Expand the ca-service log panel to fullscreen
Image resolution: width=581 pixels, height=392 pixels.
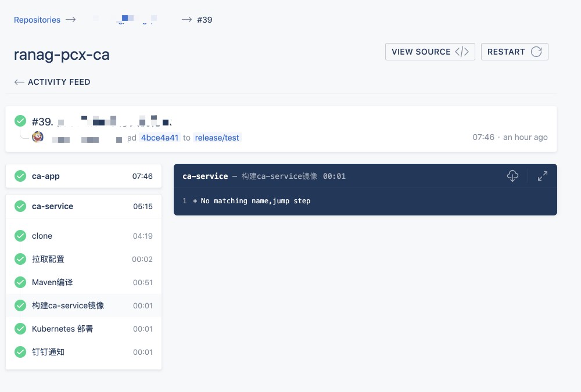542,175
